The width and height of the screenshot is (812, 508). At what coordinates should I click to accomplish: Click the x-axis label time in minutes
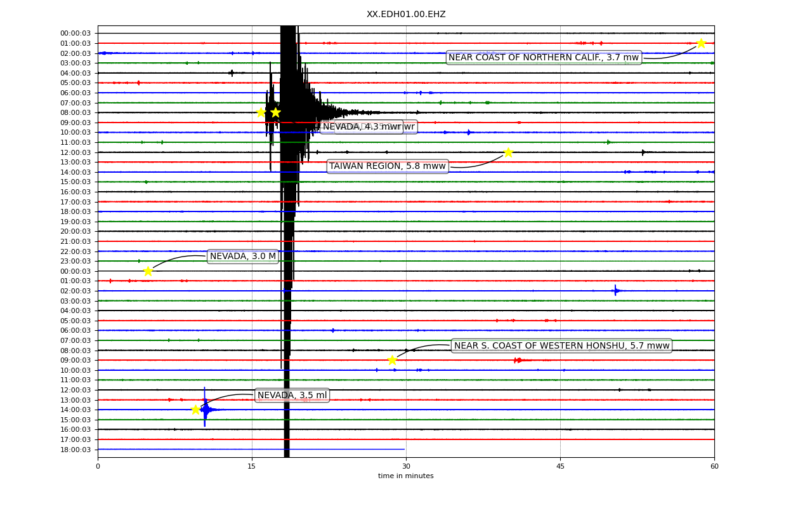pyautogui.click(x=406, y=476)
